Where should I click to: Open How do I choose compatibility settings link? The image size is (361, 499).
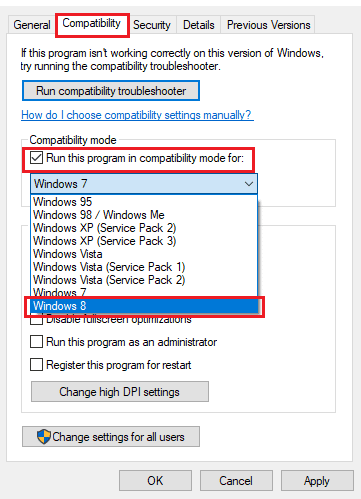coord(137,115)
